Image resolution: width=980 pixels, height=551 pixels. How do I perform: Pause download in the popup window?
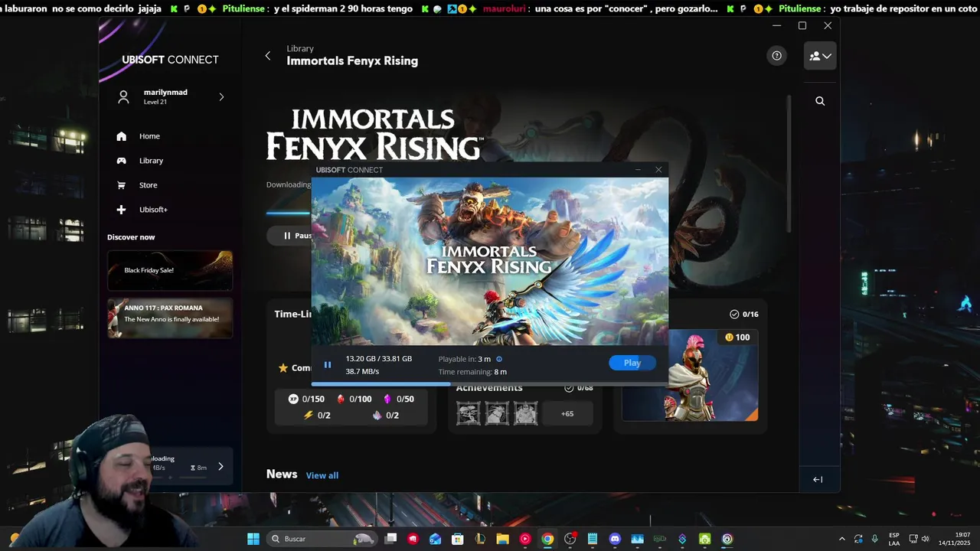pyautogui.click(x=328, y=365)
